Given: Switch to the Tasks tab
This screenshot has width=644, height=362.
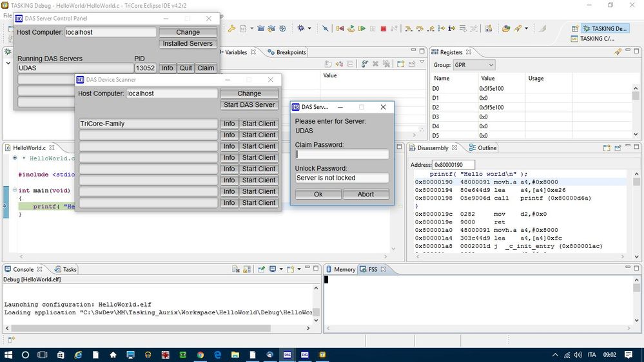Looking at the screenshot, I should pyautogui.click(x=65, y=269).
